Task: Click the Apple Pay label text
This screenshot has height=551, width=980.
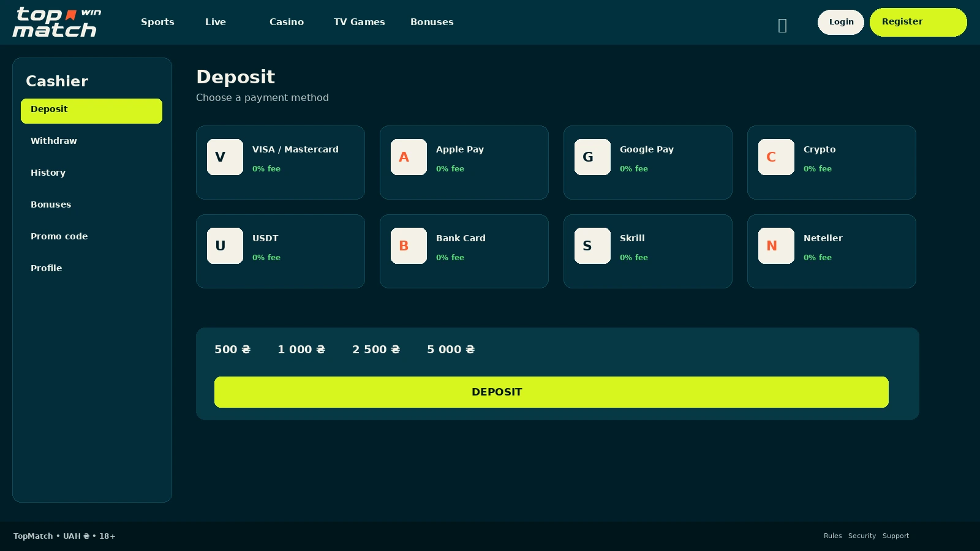Action: (x=460, y=149)
